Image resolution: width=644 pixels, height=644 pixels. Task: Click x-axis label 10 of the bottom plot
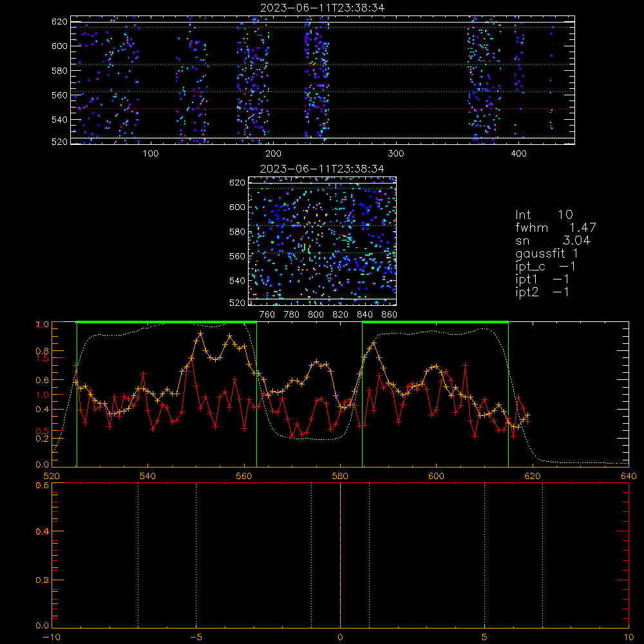tap(629, 637)
